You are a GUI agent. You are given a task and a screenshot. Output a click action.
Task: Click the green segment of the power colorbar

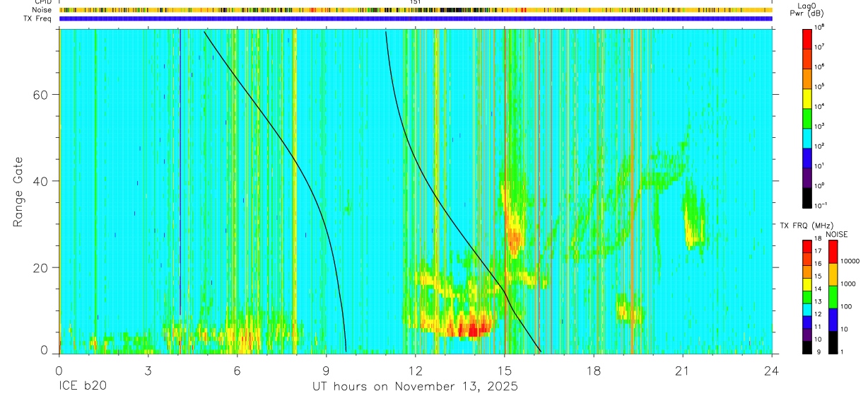807,118
